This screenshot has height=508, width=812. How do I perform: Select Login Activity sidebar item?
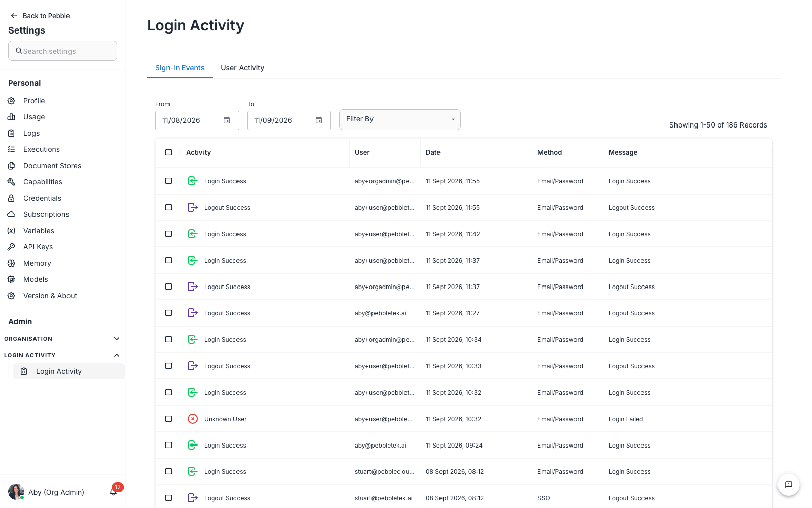tap(69, 371)
